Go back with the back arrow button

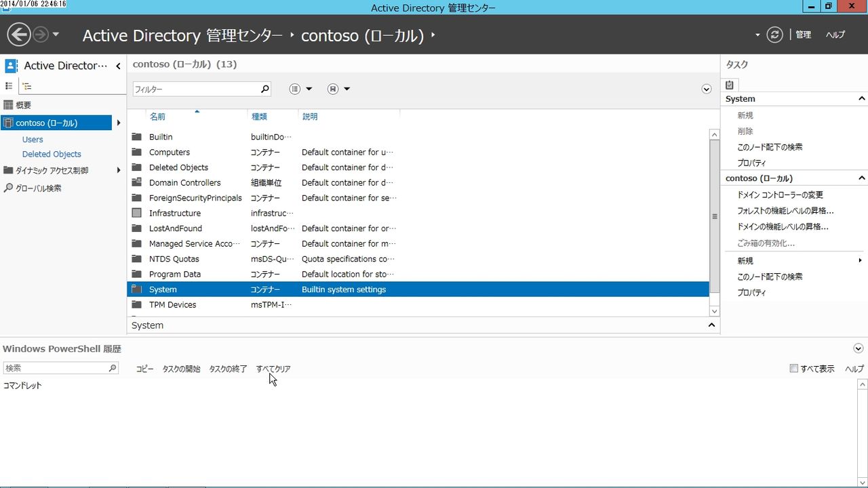click(18, 35)
